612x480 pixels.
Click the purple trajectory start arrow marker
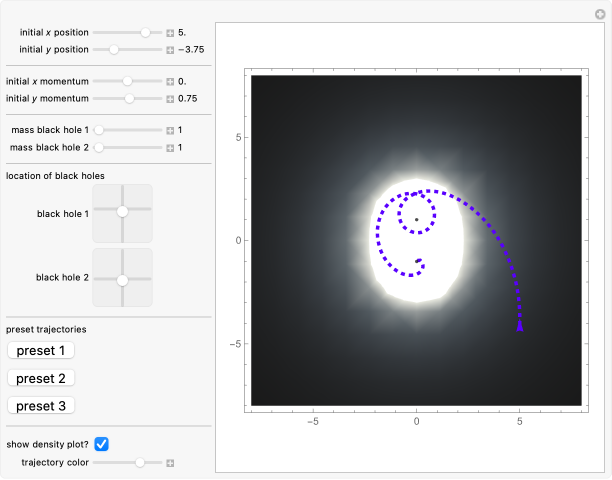519,325
